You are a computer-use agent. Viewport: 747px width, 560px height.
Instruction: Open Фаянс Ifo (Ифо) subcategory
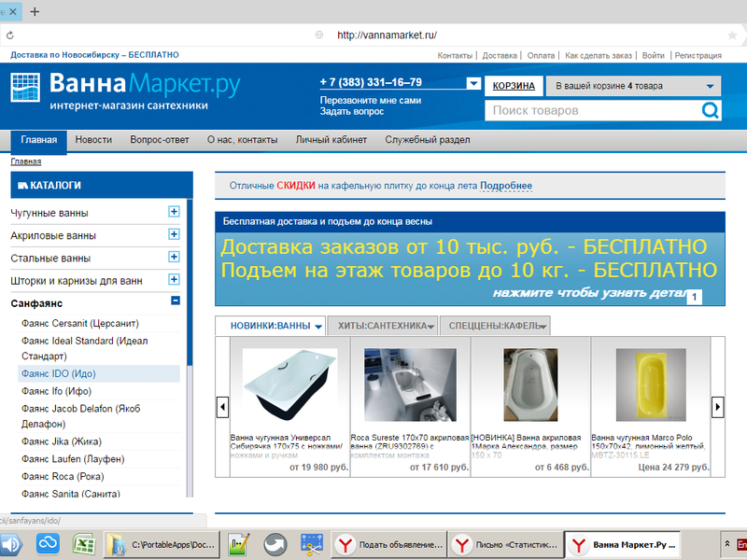tap(56, 391)
